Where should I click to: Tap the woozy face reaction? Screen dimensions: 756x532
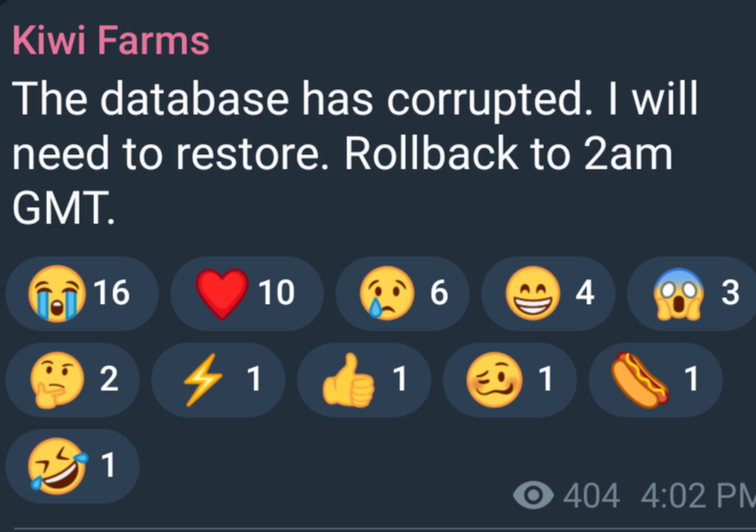(509, 380)
